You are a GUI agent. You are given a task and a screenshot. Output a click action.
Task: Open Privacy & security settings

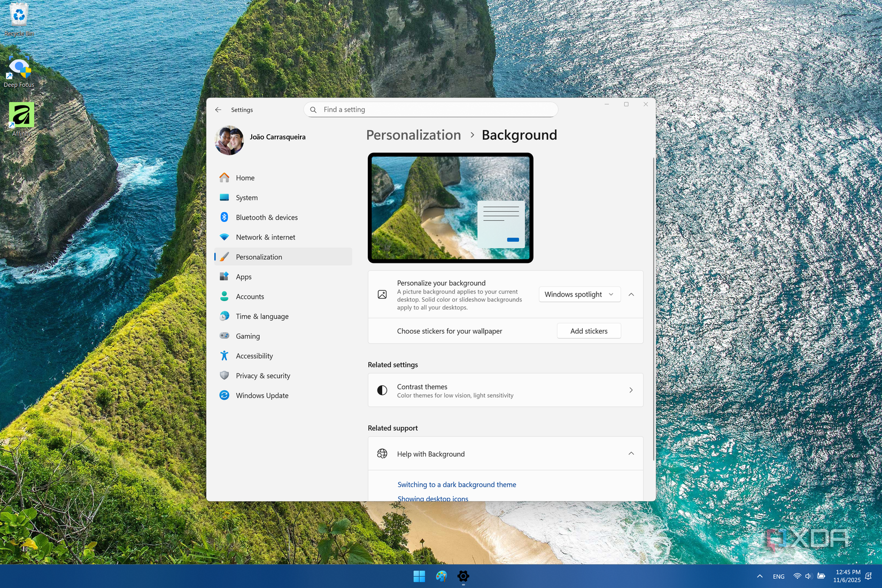283,375
